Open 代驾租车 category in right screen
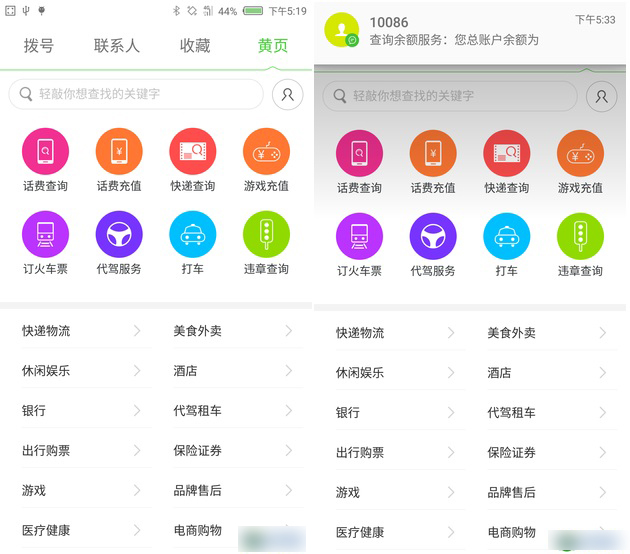Screen dimensions: 630x554 click(x=552, y=413)
